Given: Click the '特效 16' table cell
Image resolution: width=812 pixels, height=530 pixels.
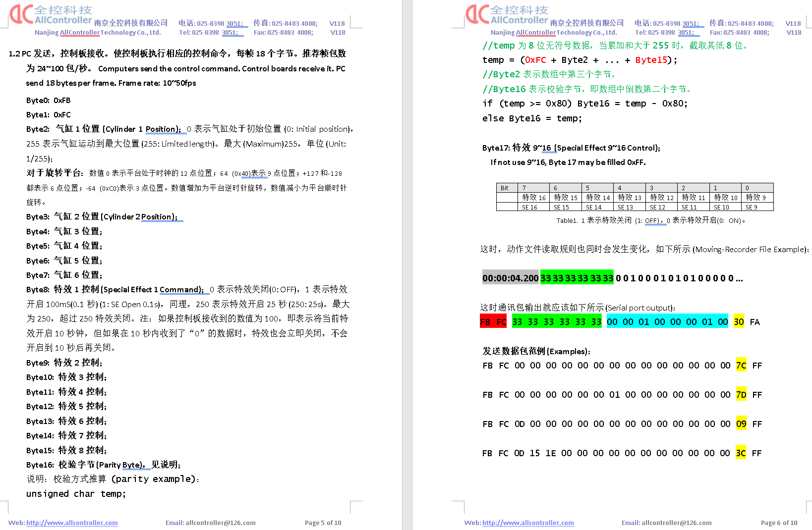Looking at the screenshot, I should point(533,198).
